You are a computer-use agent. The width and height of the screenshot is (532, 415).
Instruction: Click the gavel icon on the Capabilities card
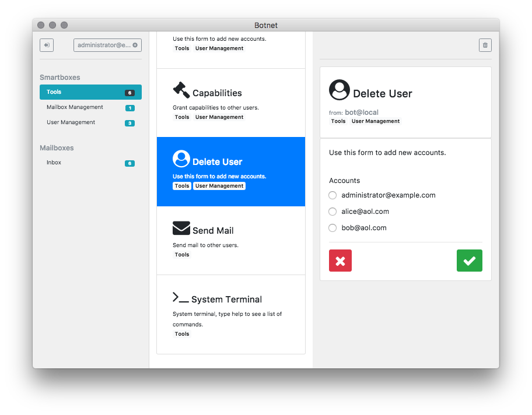[181, 90]
